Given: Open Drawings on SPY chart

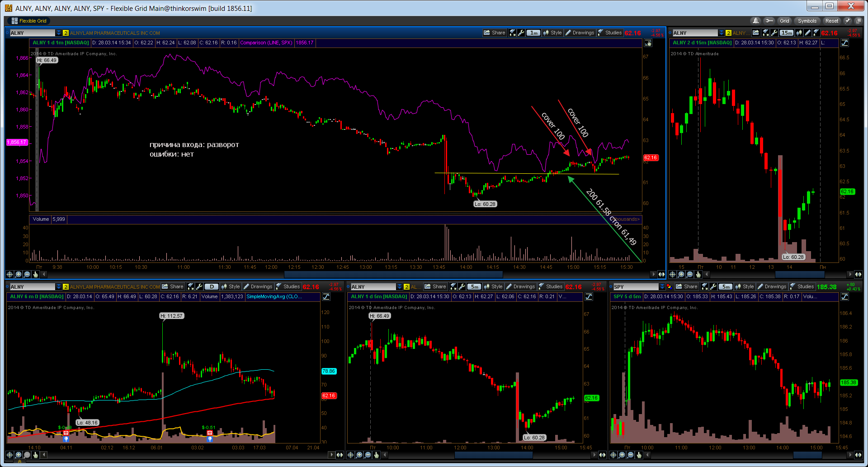Looking at the screenshot, I should coord(772,286).
